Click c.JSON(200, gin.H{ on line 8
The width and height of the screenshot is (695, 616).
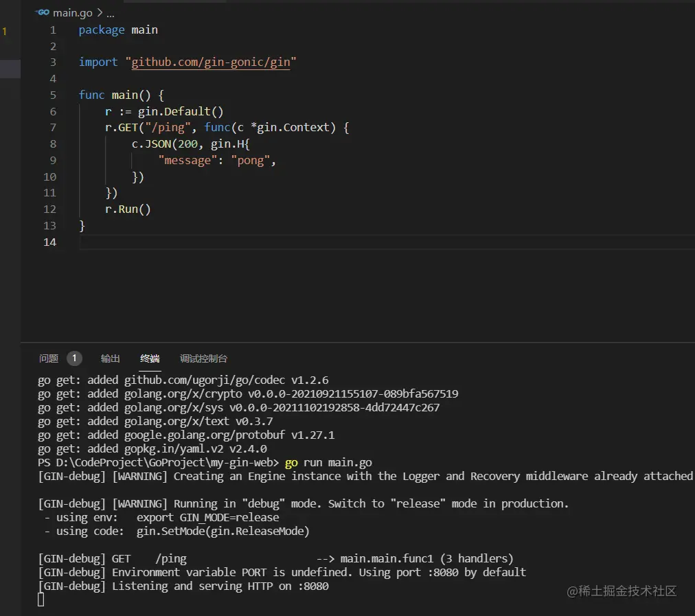pyautogui.click(x=191, y=144)
